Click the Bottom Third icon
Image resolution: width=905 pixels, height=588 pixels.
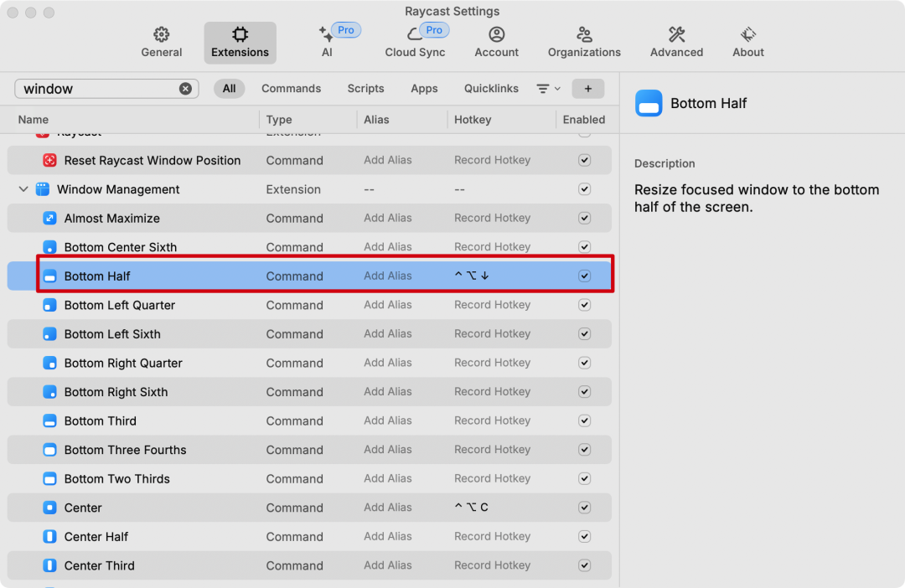point(49,420)
